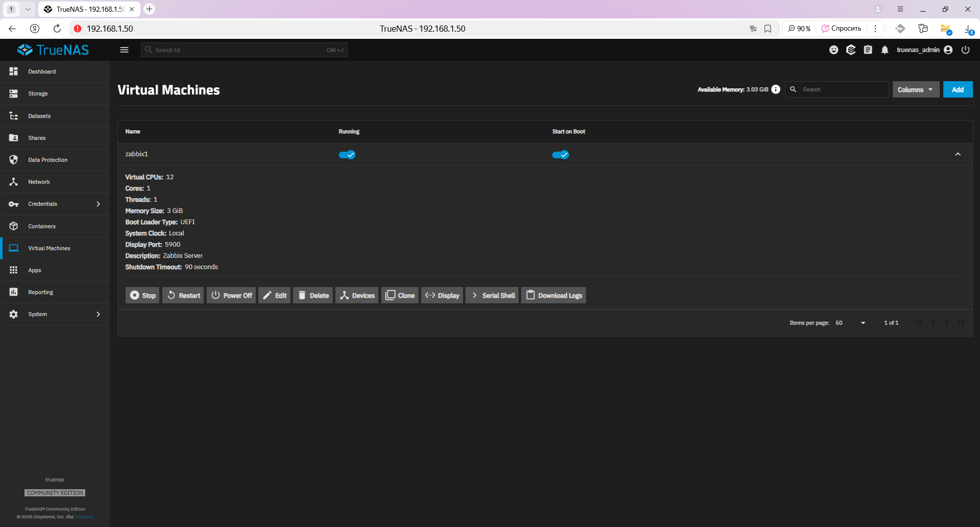Open browser downloads icon
980x527 pixels.
[968, 29]
